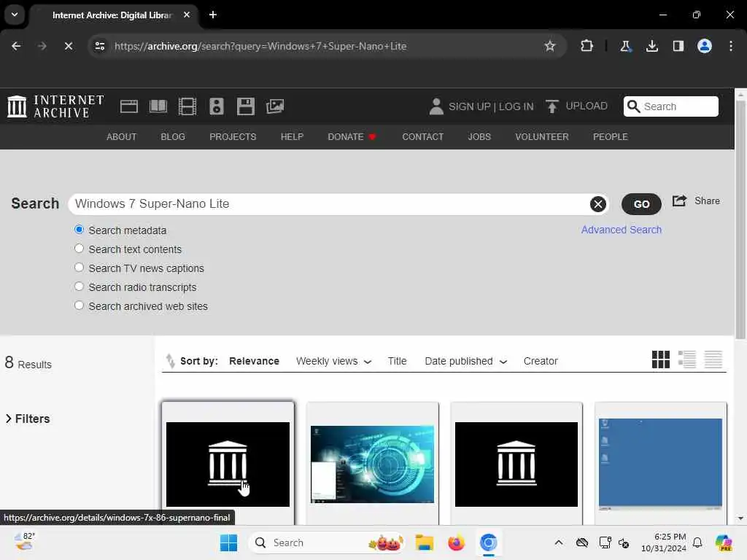747x560 pixels.
Task: Open the PEOPLE menu item
Action: (611, 136)
